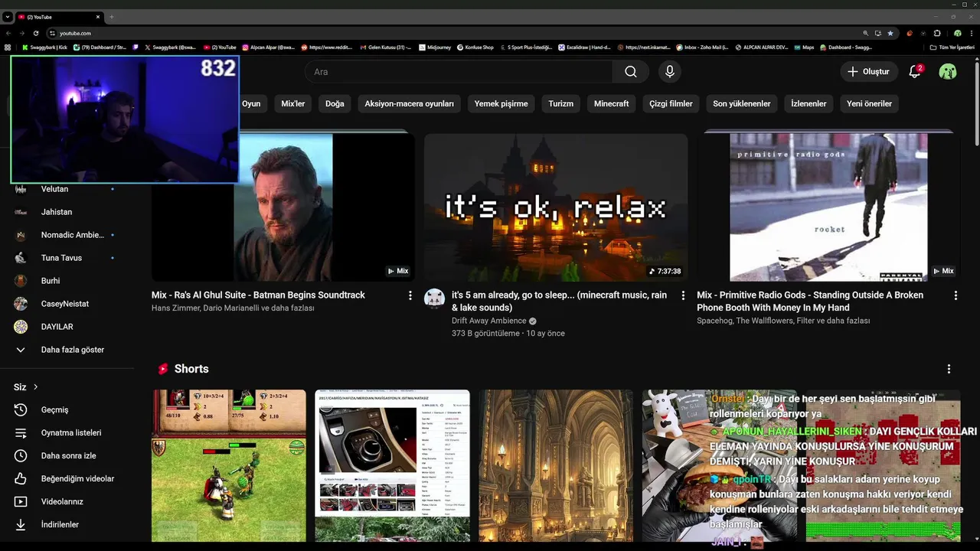Open Videolarınız play icon
Image resolution: width=980 pixels, height=551 pixels.
pyautogui.click(x=21, y=502)
